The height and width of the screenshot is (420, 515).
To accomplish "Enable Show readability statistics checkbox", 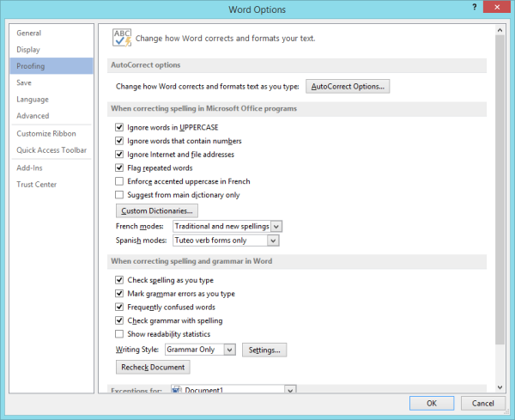I will (119, 334).
